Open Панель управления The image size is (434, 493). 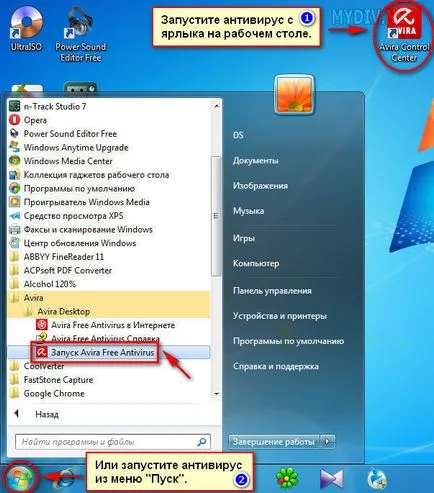(272, 291)
